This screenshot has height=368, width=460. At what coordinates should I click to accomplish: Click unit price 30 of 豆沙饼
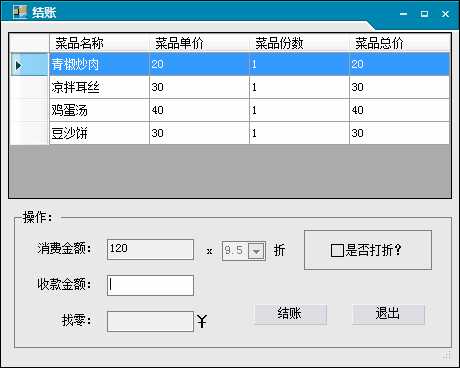[199, 133]
